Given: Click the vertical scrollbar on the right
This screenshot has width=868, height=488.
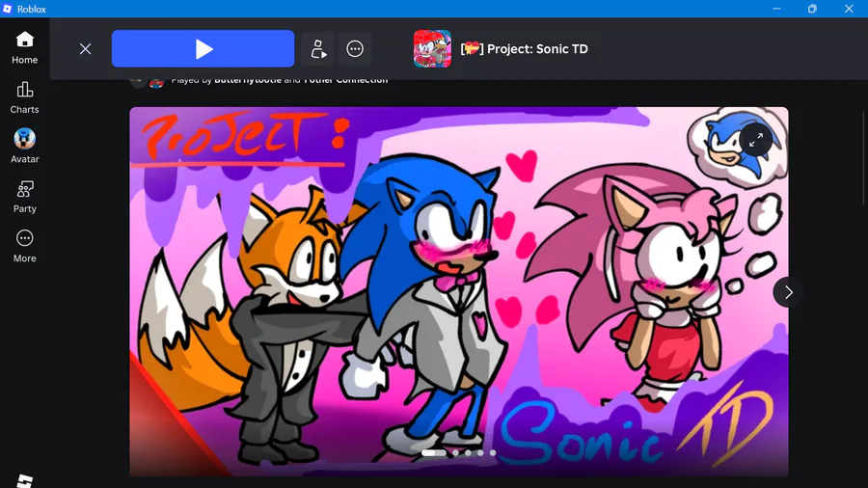Looking at the screenshot, I should 865,158.
